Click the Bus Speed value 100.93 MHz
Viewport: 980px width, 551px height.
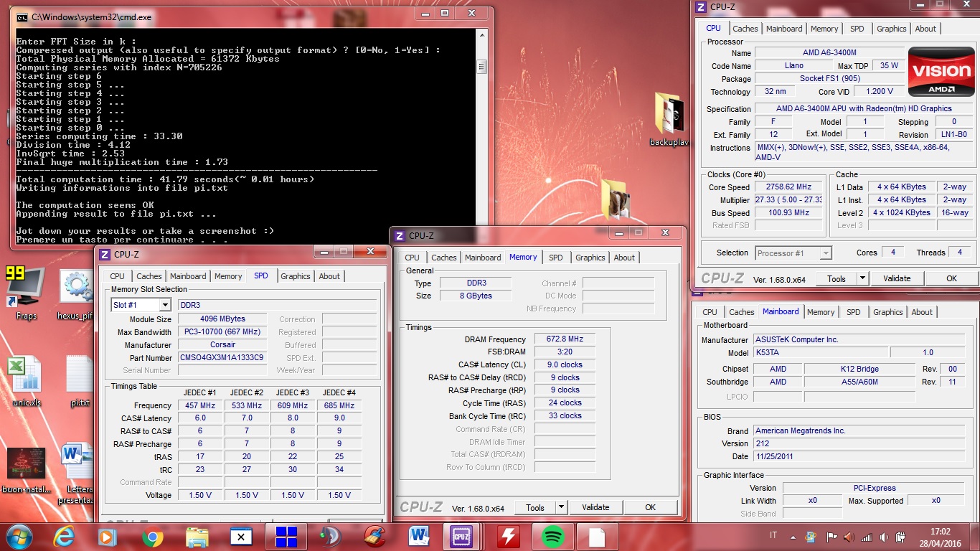787,212
